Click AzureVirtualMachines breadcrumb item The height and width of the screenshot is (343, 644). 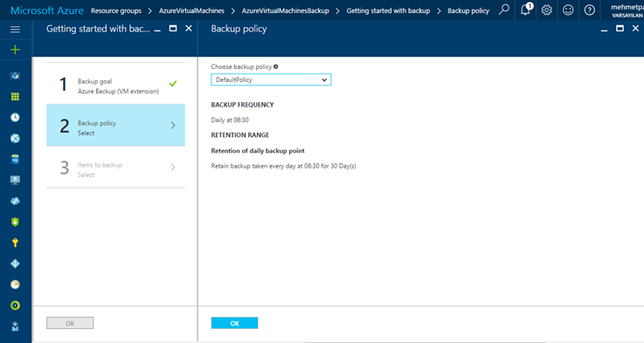(192, 10)
